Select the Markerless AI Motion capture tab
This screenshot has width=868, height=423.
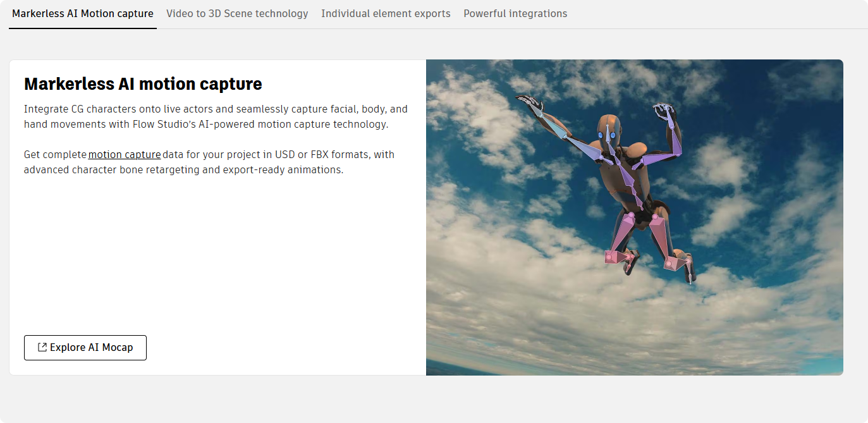[82, 13]
